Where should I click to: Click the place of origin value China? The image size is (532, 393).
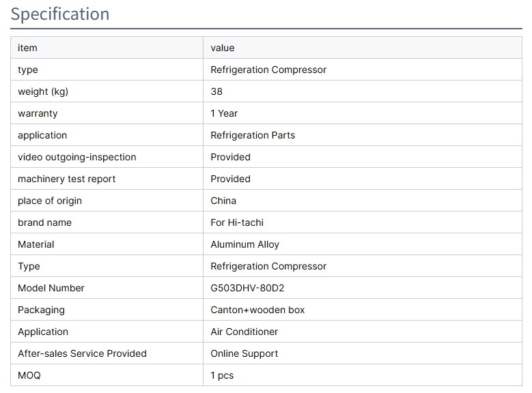click(223, 201)
